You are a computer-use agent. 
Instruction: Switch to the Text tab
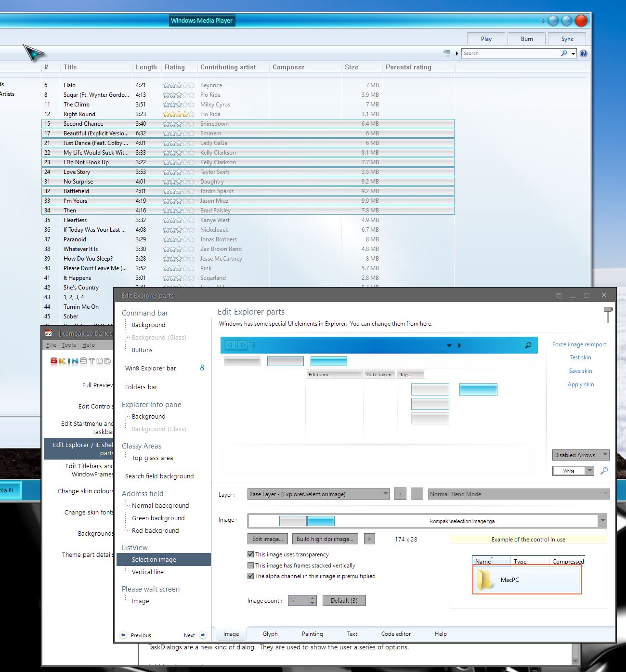click(352, 634)
